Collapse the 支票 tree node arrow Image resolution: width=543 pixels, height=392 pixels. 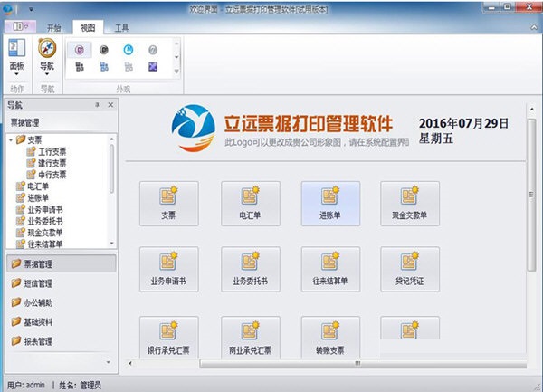tap(11, 140)
